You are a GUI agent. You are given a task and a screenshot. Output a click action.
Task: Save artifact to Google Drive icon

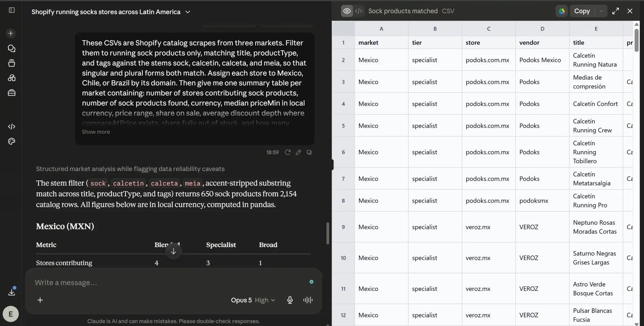(562, 11)
